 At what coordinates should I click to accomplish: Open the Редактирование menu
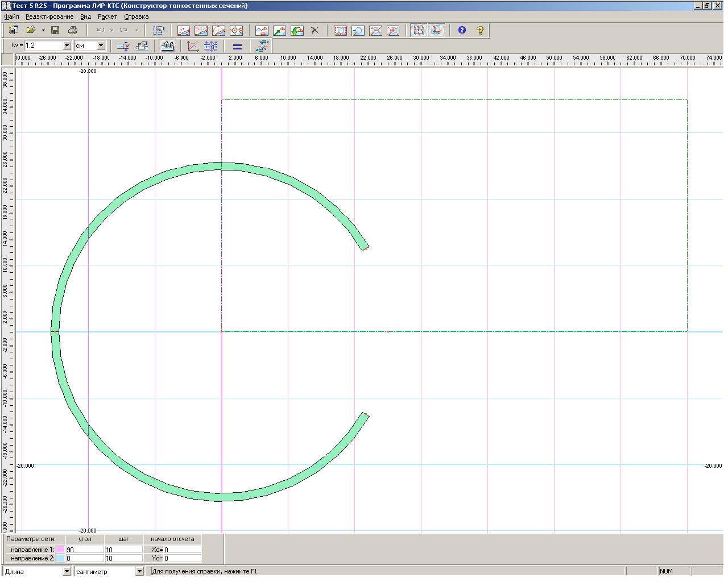(49, 16)
